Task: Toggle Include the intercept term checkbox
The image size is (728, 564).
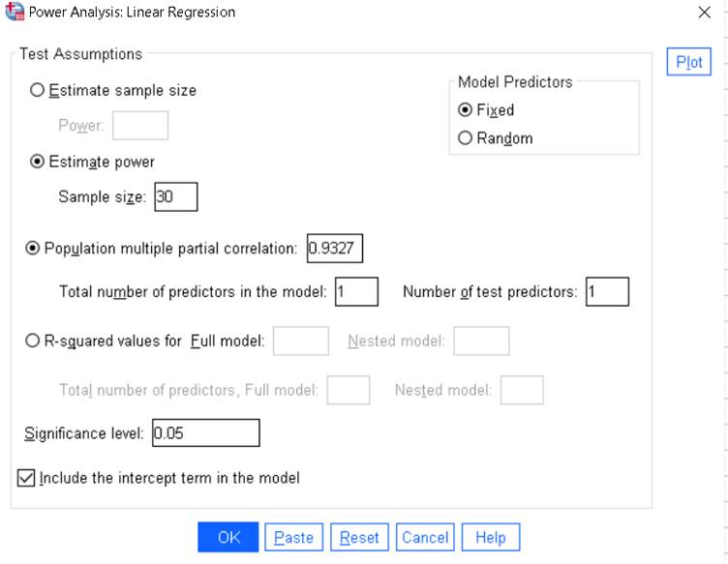Action: (26, 478)
